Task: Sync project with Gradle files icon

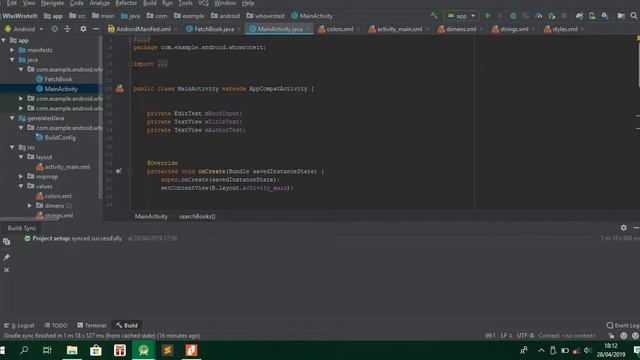Action: click(x=579, y=16)
